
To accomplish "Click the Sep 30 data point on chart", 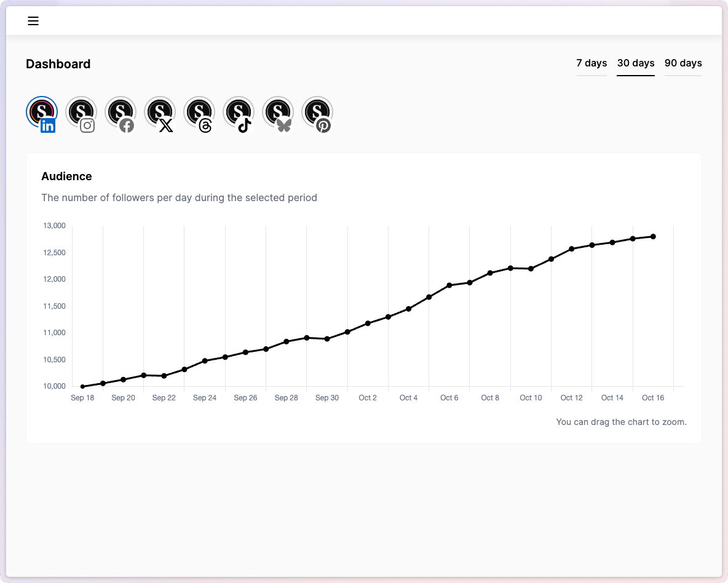I will pos(327,339).
